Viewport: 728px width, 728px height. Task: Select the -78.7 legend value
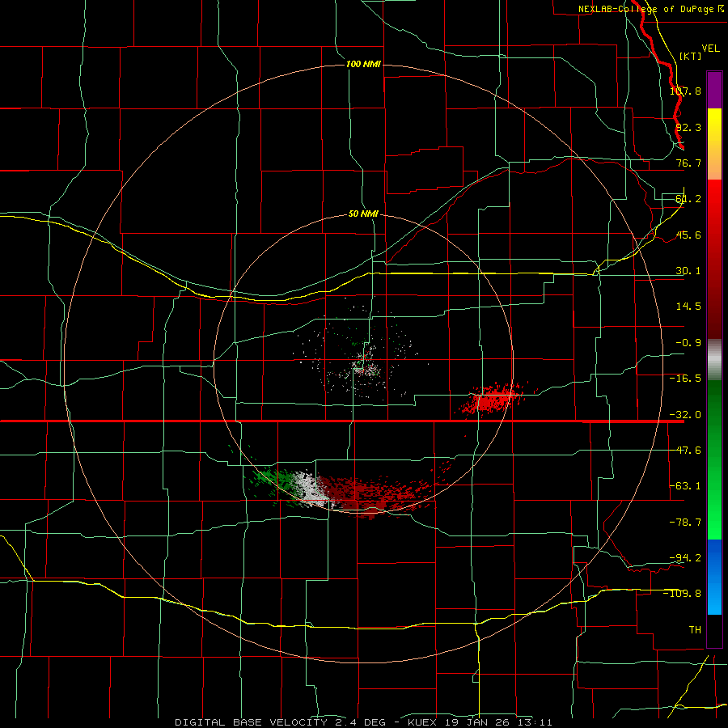tap(685, 523)
